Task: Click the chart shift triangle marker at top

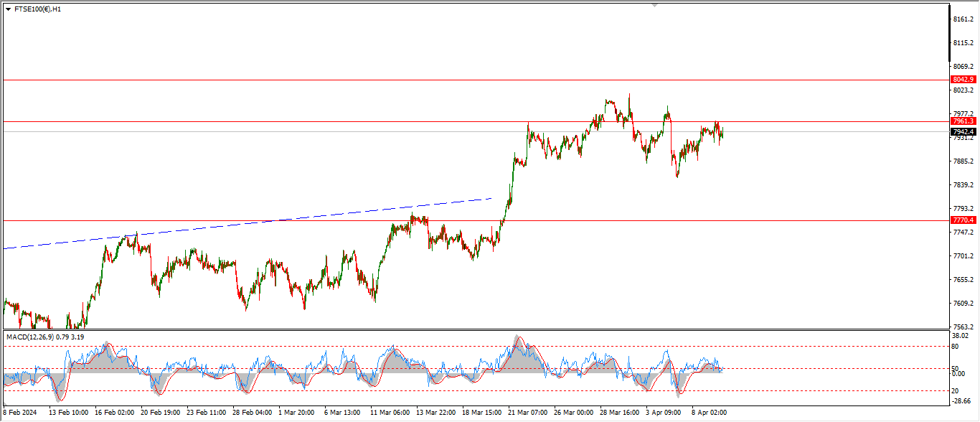Action: pyautogui.click(x=654, y=5)
